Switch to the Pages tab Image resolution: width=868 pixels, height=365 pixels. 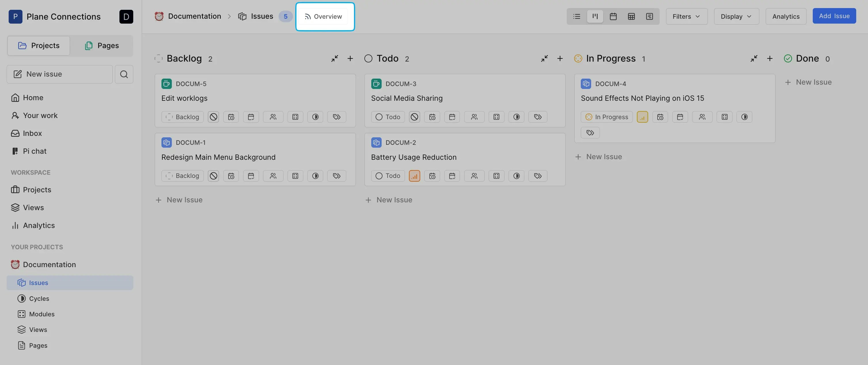[102, 45]
